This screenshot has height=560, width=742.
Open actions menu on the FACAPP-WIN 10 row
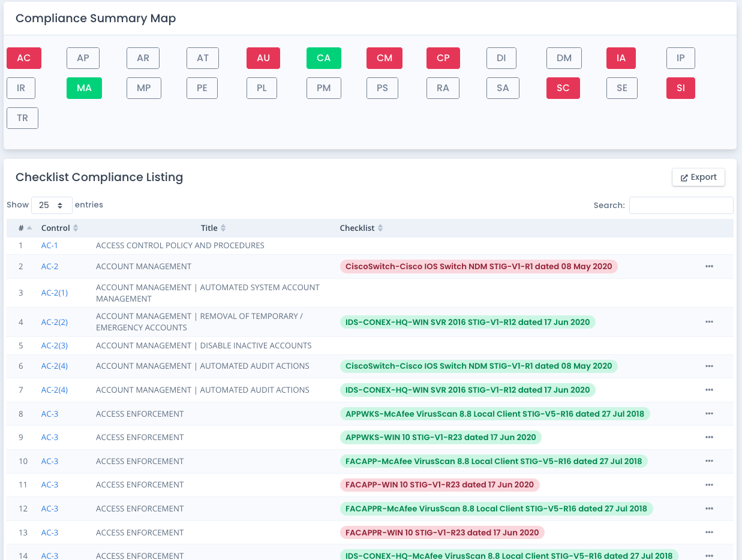(x=709, y=484)
